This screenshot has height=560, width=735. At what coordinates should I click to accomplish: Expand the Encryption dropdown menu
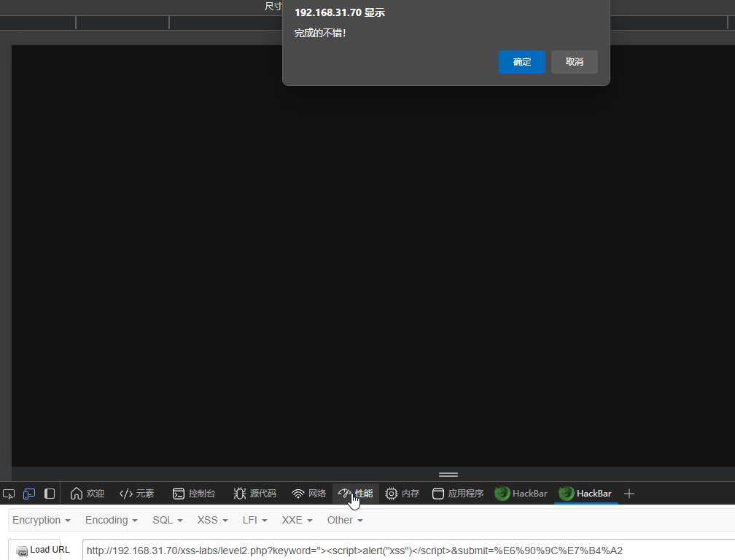tap(42, 520)
